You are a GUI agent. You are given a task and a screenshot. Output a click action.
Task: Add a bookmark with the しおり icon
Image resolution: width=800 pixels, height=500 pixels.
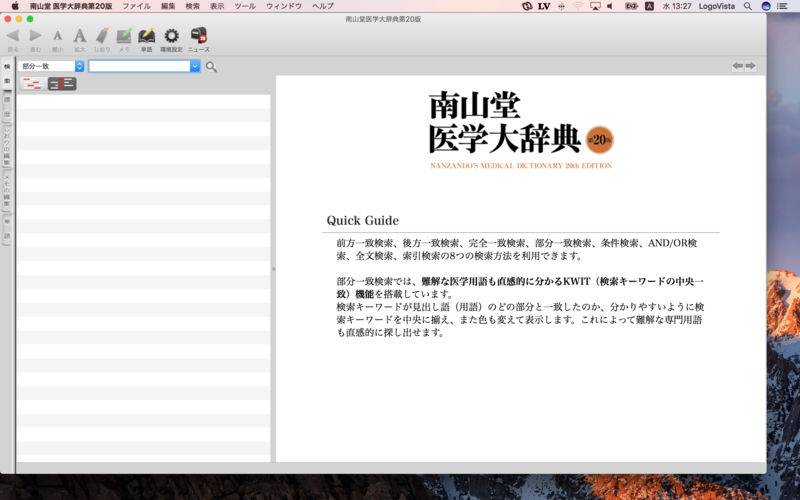102,36
